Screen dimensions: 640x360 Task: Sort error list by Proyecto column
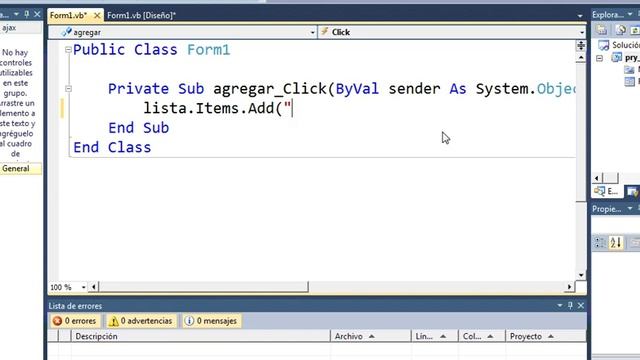(546, 336)
